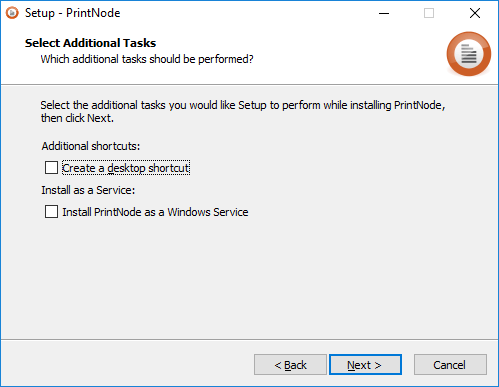Click the 'Additional shortcuts:' group label

click(91, 146)
